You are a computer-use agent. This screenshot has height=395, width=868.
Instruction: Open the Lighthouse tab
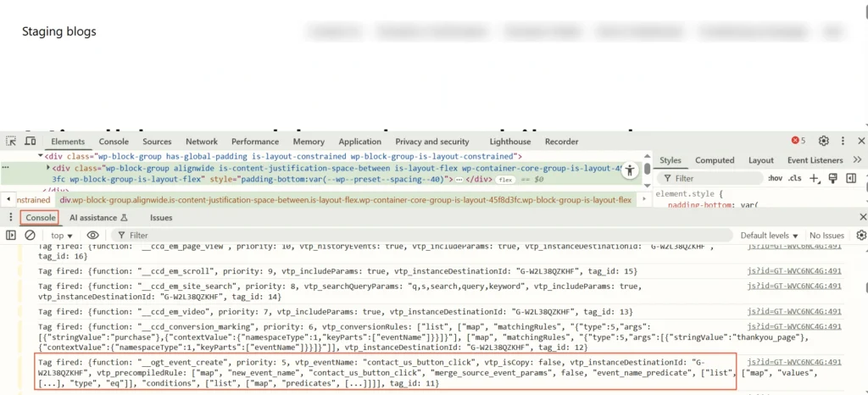(x=509, y=142)
